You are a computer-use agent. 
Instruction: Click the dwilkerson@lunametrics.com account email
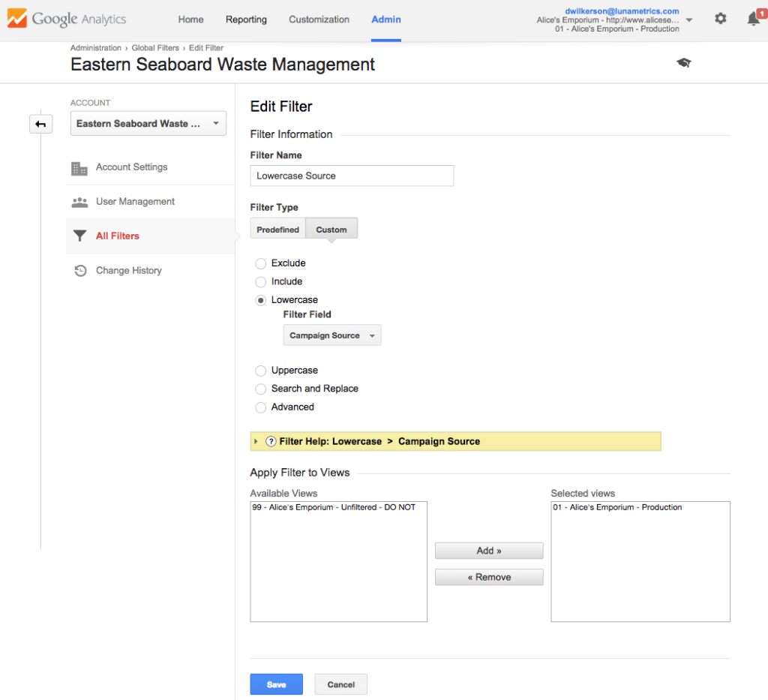tap(622, 11)
